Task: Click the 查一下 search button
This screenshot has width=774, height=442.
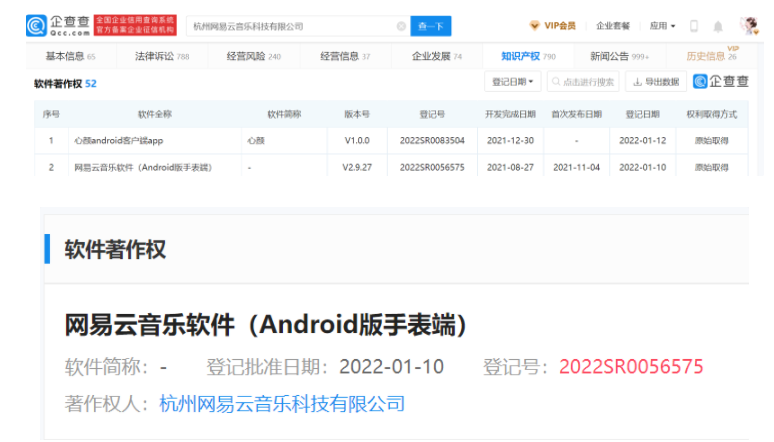Action: coord(430,26)
